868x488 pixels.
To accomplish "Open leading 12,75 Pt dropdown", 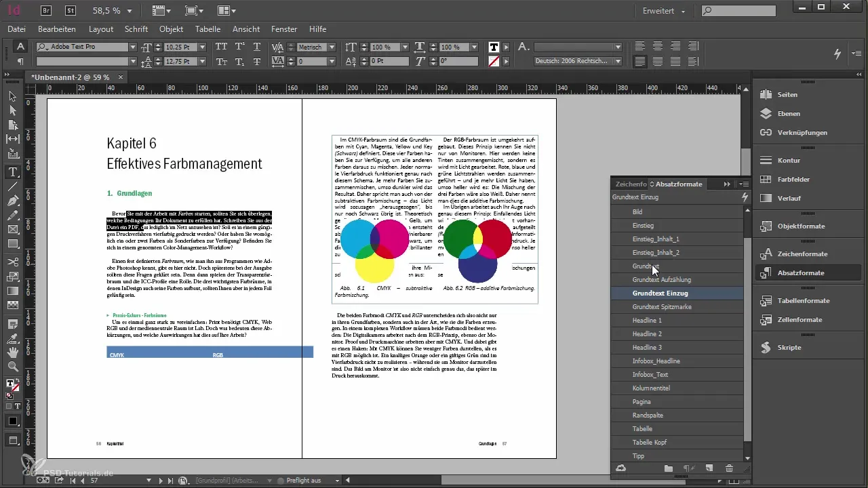I will [x=203, y=61].
